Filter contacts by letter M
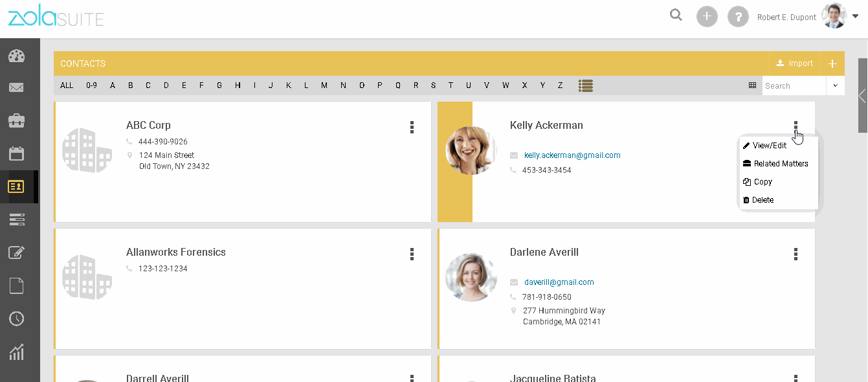Screen dimensions: 868x382 (x=324, y=85)
